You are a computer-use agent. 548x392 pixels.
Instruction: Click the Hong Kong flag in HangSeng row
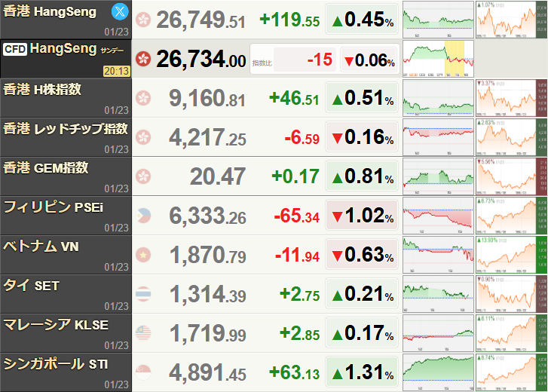[143, 20]
